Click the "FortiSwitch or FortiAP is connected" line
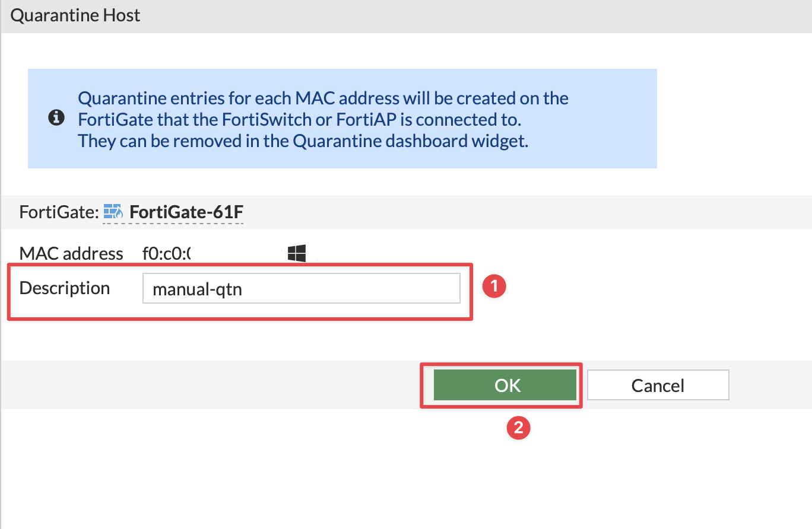The height and width of the screenshot is (529, 812). pyautogui.click(x=300, y=119)
